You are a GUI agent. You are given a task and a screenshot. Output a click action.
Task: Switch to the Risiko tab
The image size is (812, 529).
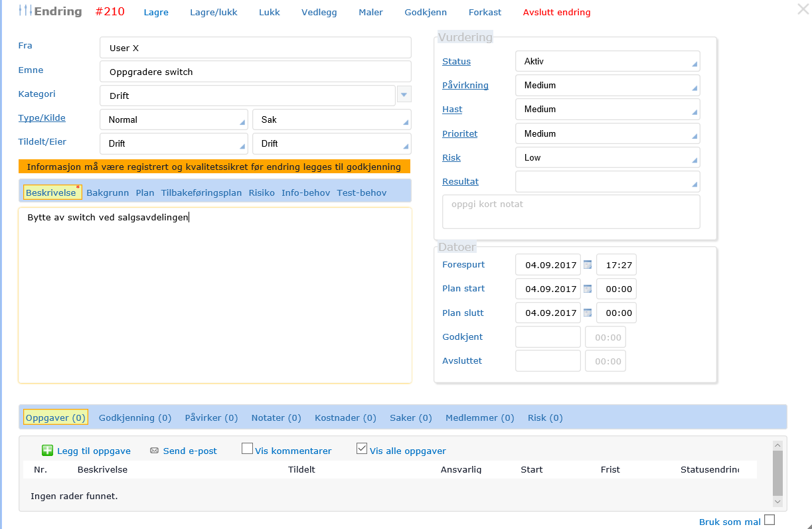[262, 192]
